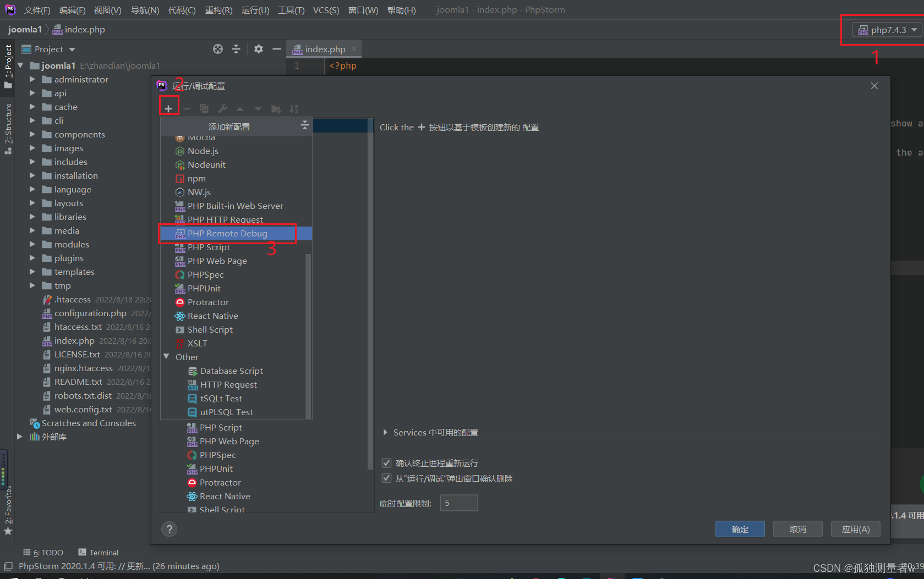Expand the templates folder in Project tree

pos(32,272)
